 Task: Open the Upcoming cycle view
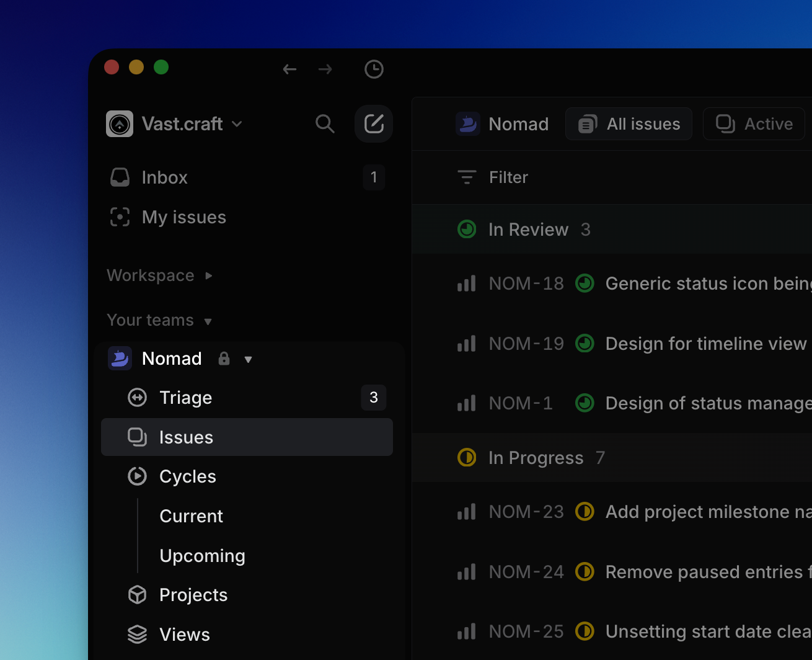[202, 556]
